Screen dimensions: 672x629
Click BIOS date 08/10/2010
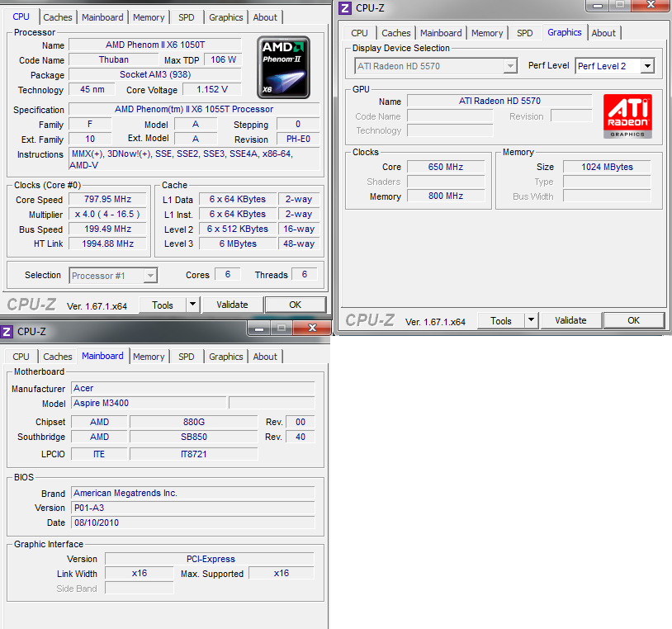(x=193, y=523)
